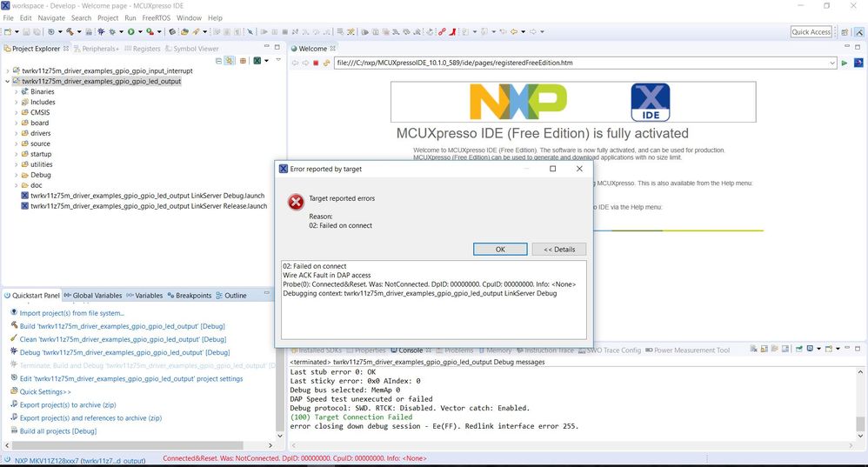Screen dimensions: 868x467
Task: Close the Welcome tab
Action: [333, 49]
